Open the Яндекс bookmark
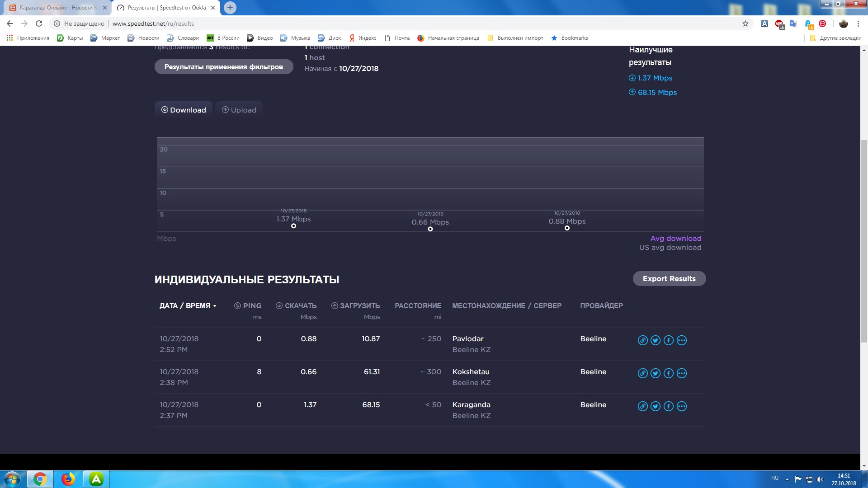This screenshot has height=488, width=868. (363, 38)
